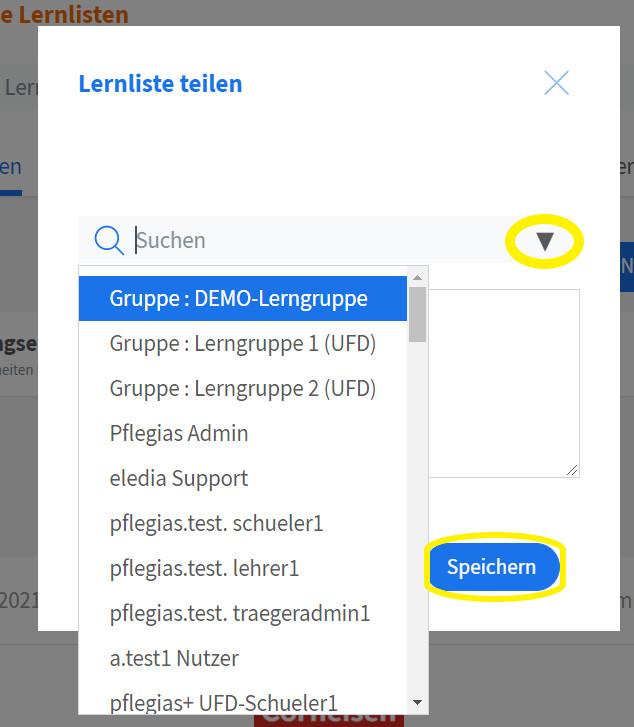Pick eledia Support from the list
The height and width of the screenshot is (727, 634).
[x=179, y=478]
